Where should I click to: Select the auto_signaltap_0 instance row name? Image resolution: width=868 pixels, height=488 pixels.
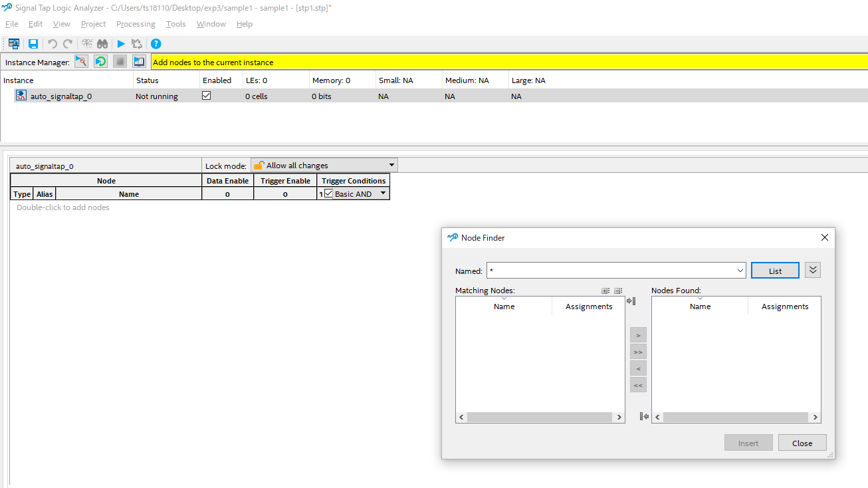tap(61, 96)
